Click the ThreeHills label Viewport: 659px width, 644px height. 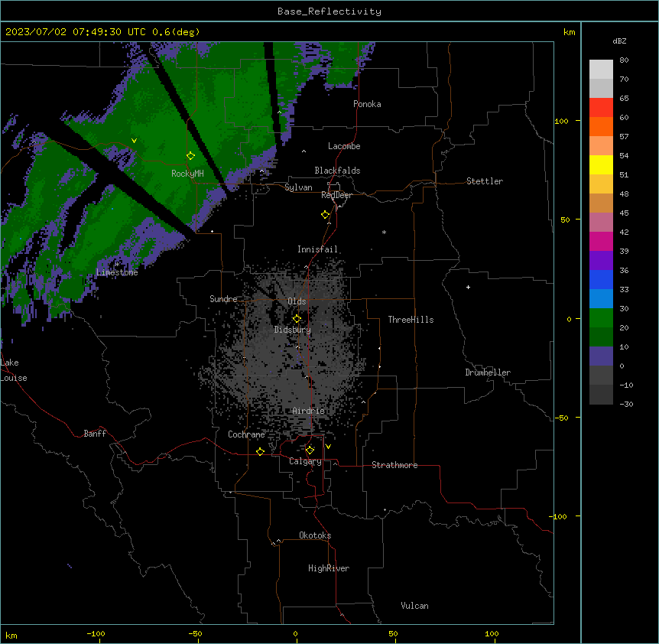(411, 320)
